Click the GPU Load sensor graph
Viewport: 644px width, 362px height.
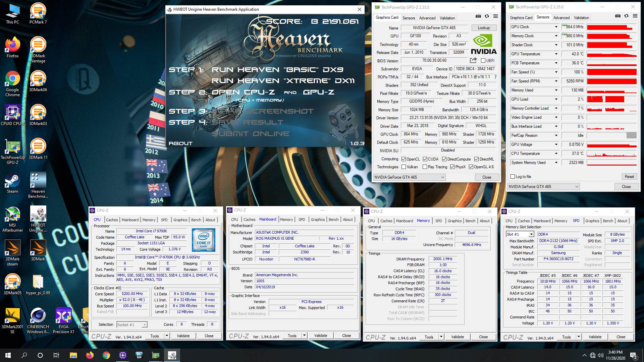pyautogui.click(x=611, y=99)
